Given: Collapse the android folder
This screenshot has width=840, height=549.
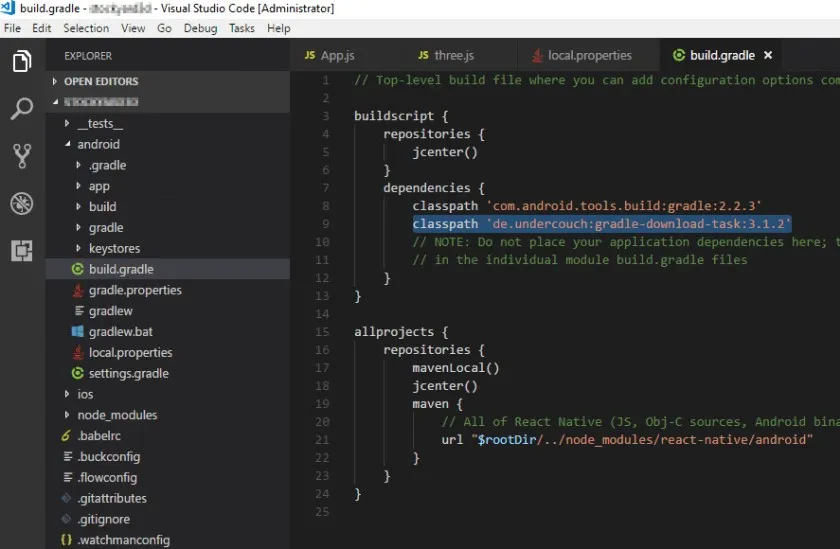Looking at the screenshot, I should point(68,144).
